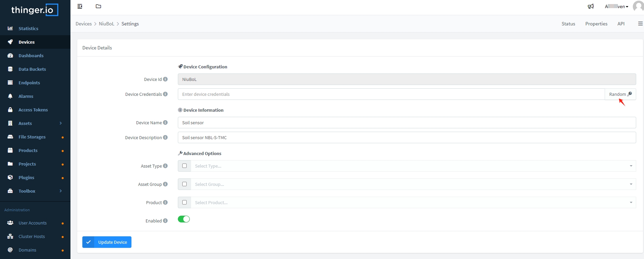Switch to the Status tab
The width and height of the screenshot is (644, 259).
[x=568, y=24]
